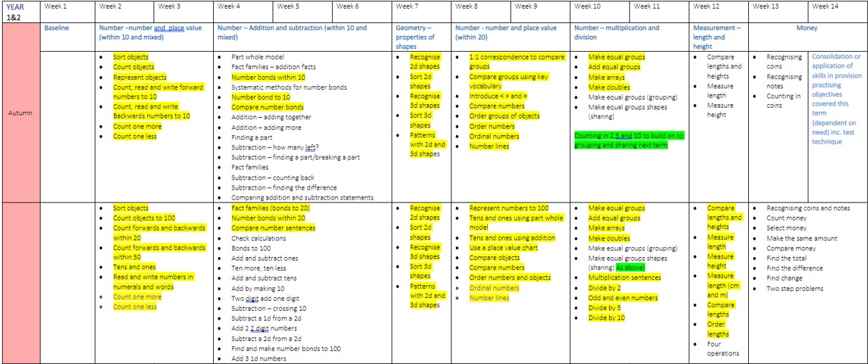868x364 pixels.
Task: Select the 'Part whole model' bullet
Action: coord(258,57)
